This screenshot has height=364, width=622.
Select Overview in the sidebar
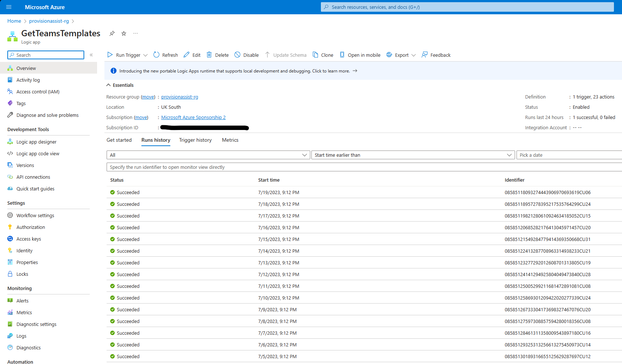pyautogui.click(x=48, y=68)
